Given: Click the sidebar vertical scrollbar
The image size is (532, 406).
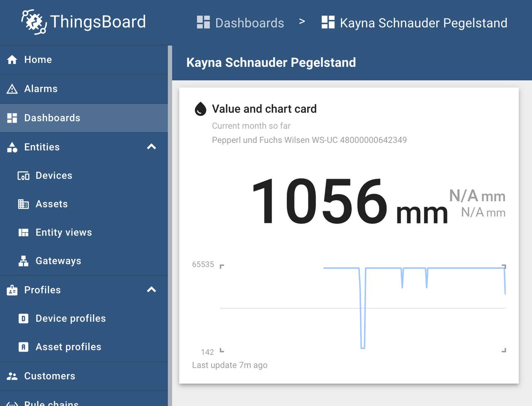Looking at the screenshot, I should click(x=170, y=226).
